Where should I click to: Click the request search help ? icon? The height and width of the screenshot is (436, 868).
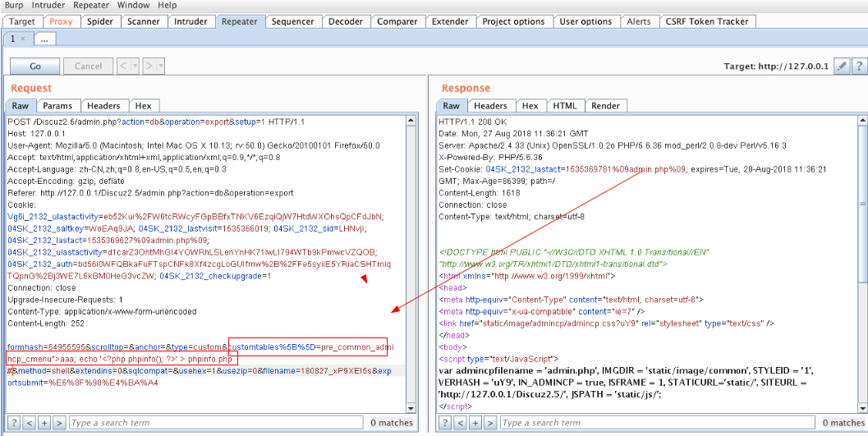click(x=14, y=423)
